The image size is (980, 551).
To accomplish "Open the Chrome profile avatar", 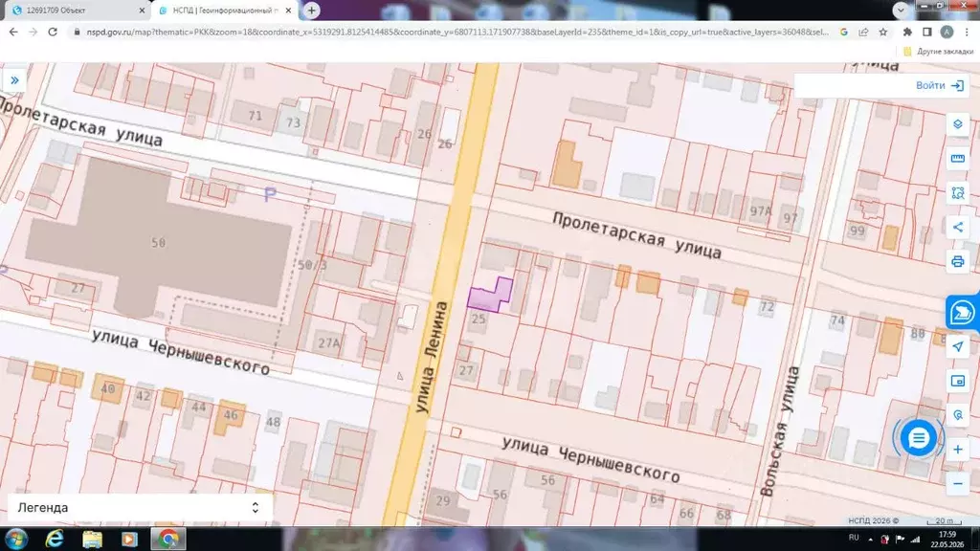I will coord(947,32).
